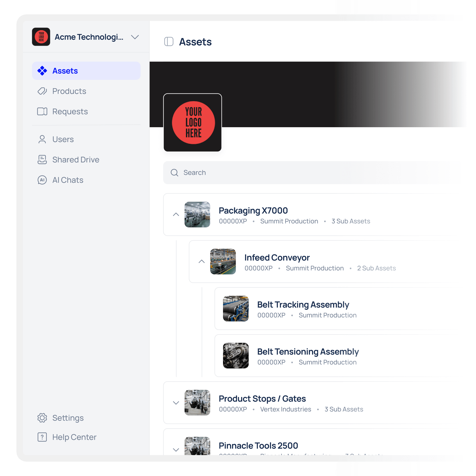Click the Users person icon
Screen dimensions: 476x476
point(42,139)
